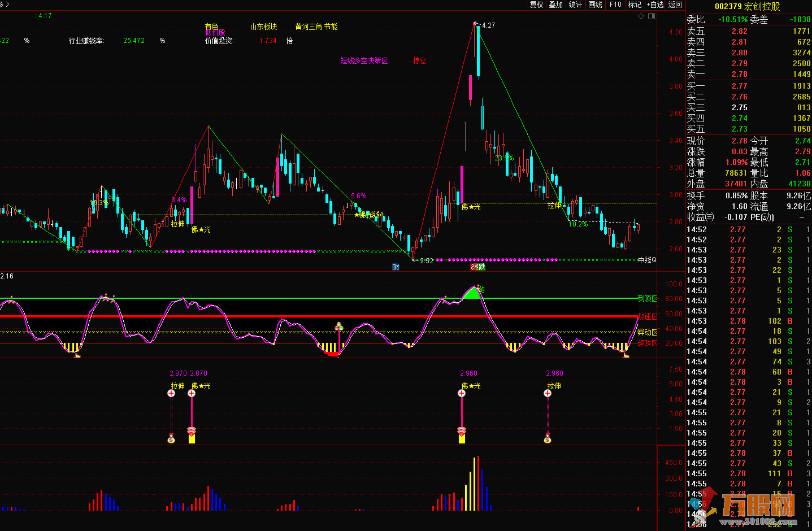This screenshot has height=531, width=812.
Task: Click the 现价 value 2.78
Action: (x=740, y=141)
